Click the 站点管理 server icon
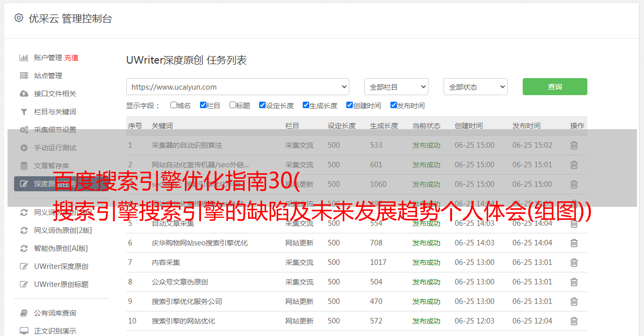 (24, 76)
